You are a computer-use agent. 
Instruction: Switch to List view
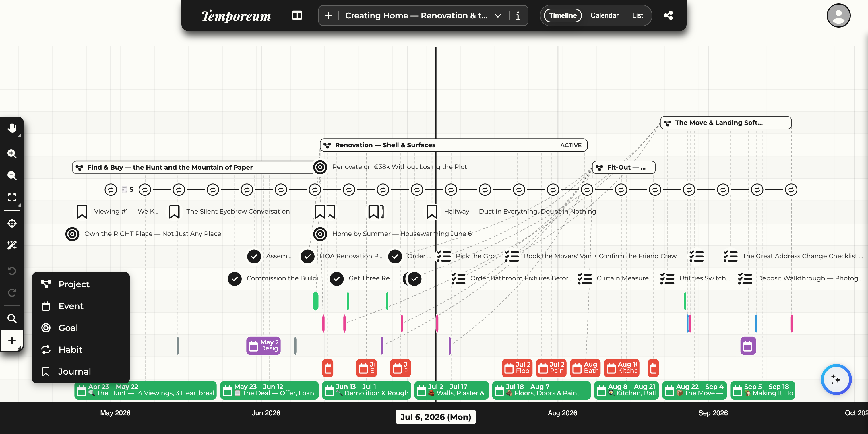[x=638, y=15]
